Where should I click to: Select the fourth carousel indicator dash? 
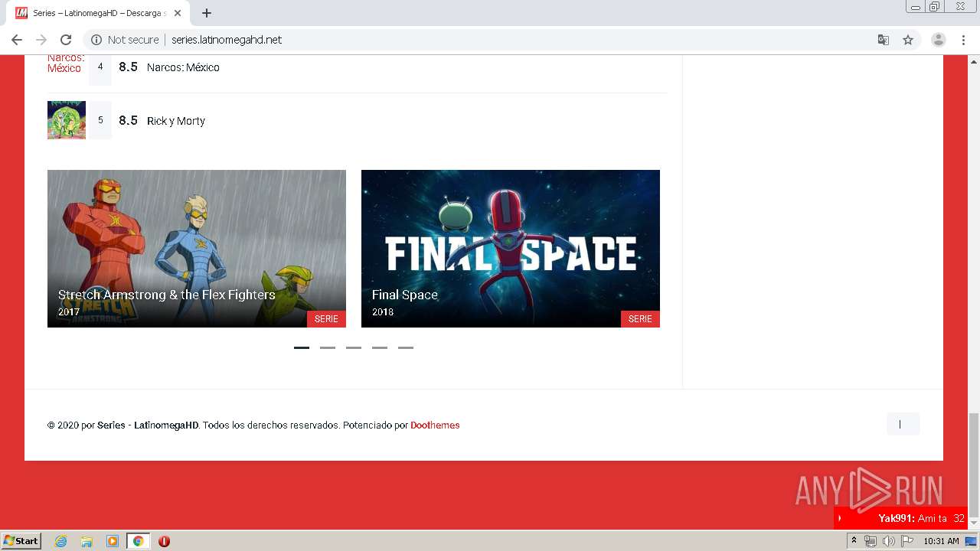pyautogui.click(x=380, y=347)
